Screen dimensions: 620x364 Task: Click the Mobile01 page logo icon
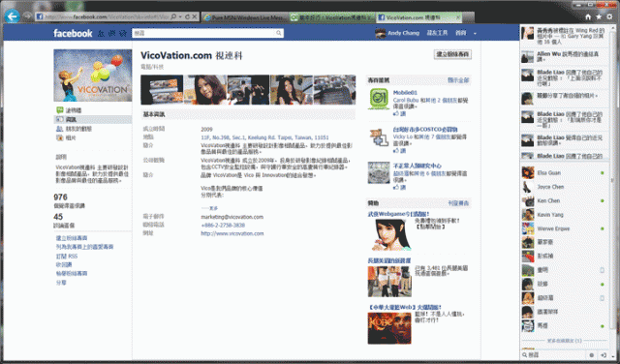click(379, 99)
